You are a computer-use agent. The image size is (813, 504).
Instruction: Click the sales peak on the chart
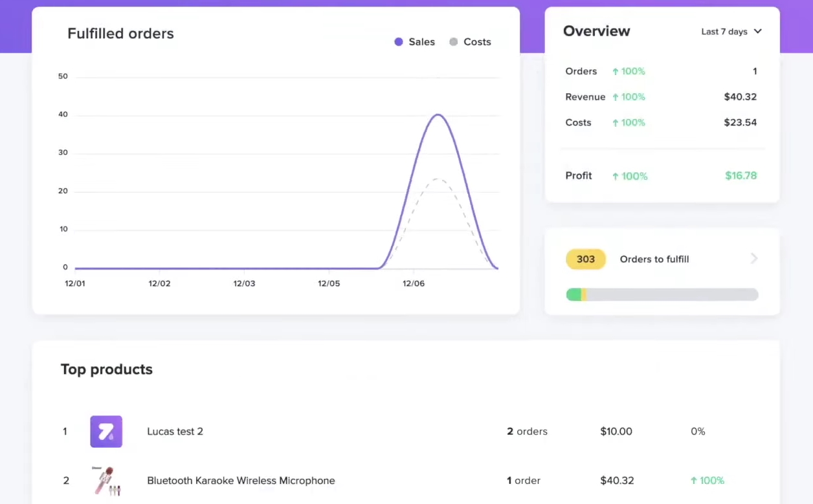point(438,115)
